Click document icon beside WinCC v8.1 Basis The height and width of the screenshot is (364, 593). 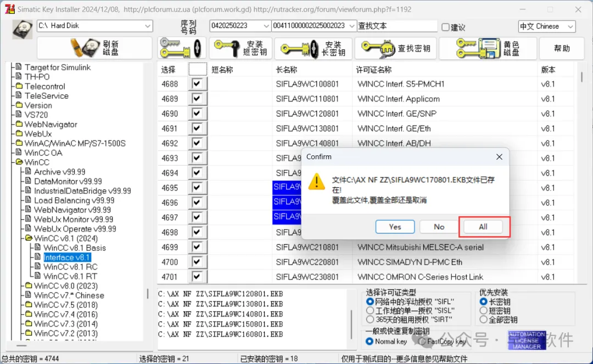pos(37,247)
